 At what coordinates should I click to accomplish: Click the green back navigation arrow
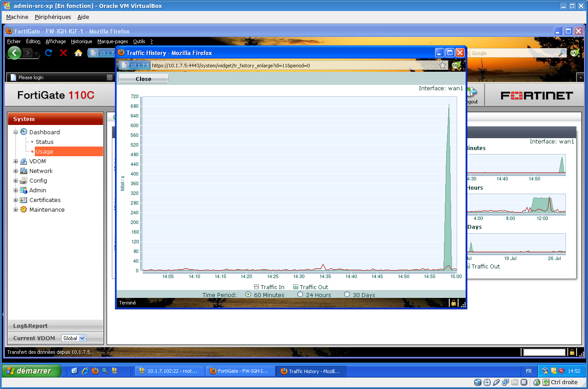[x=15, y=53]
